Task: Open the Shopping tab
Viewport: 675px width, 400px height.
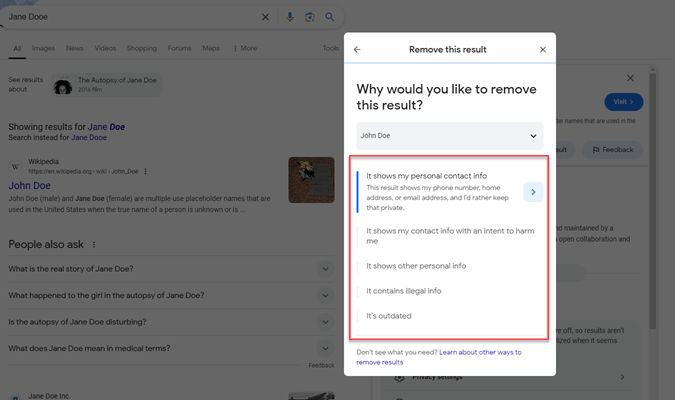Action: pos(142,48)
